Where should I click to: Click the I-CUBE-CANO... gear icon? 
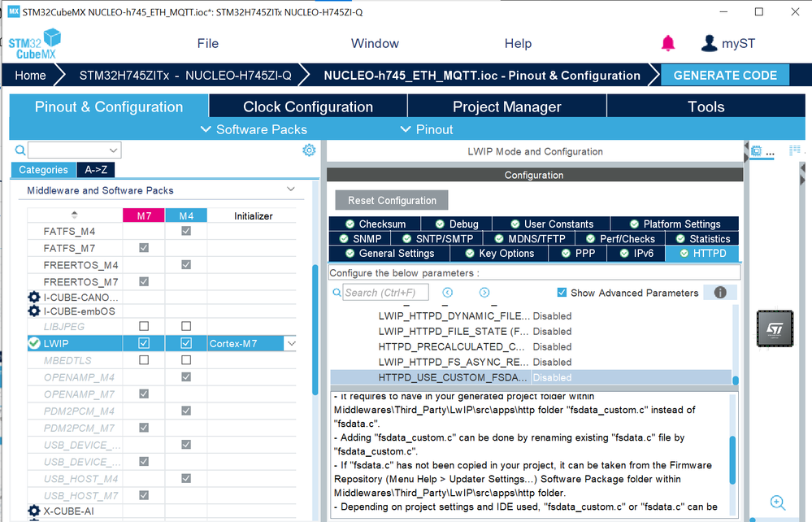[x=33, y=298]
